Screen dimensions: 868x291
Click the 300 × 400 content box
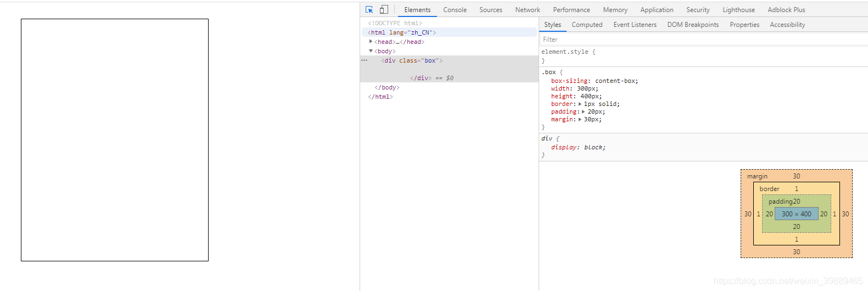797,214
